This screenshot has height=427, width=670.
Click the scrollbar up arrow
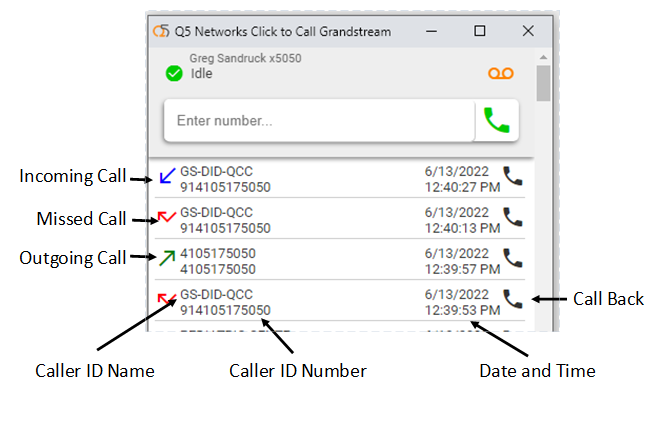543,58
